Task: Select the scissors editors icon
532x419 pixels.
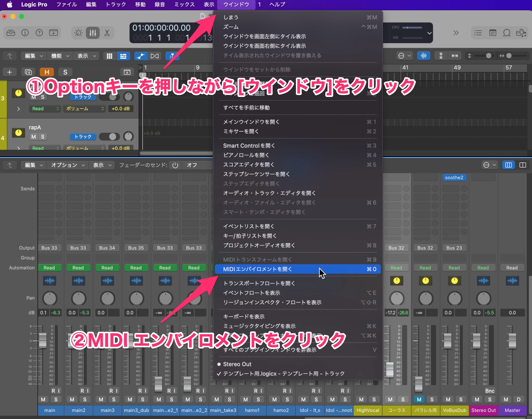Action: 107,33
